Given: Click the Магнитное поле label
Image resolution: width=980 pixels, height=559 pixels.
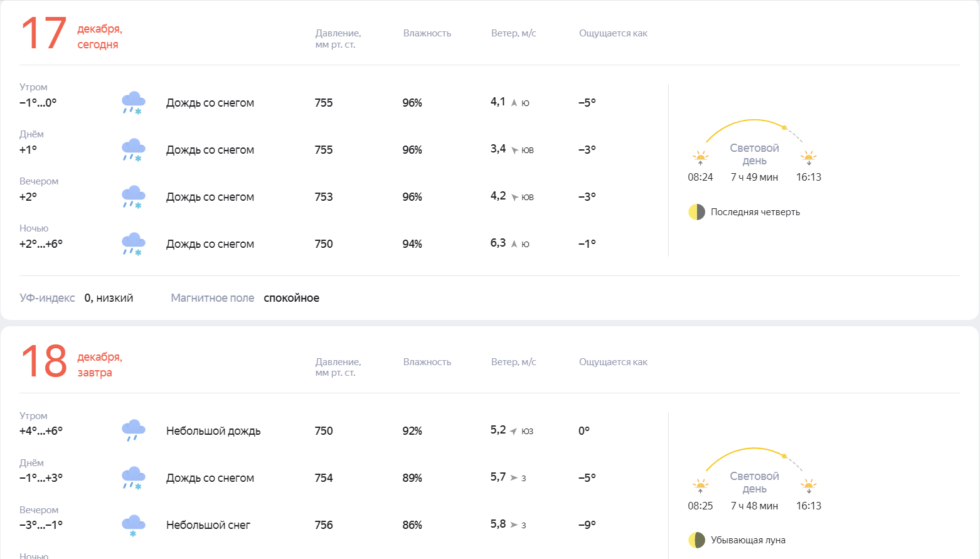Looking at the screenshot, I should click(x=212, y=298).
